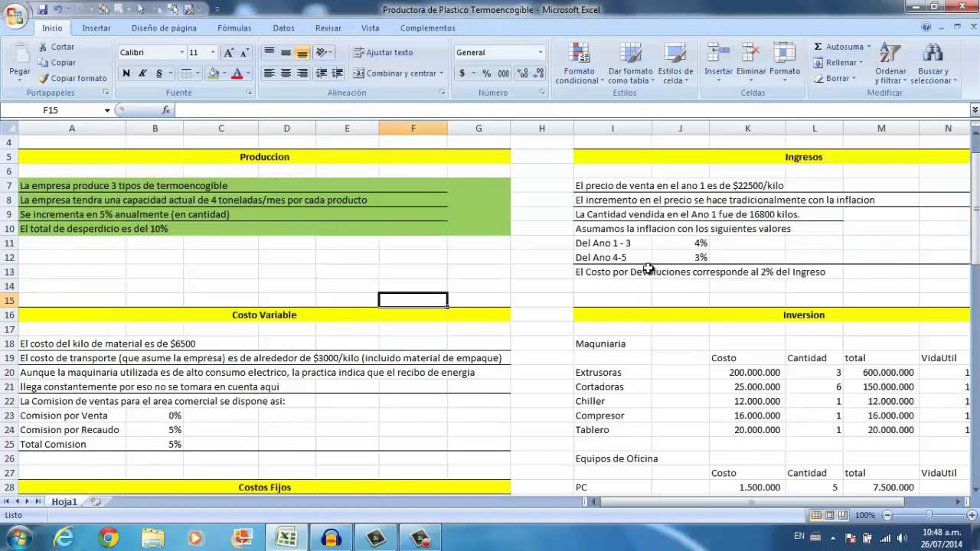Activate Copiar formato painter
Image resolution: width=980 pixels, height=551 pixels.
click(x=73, y=78)
